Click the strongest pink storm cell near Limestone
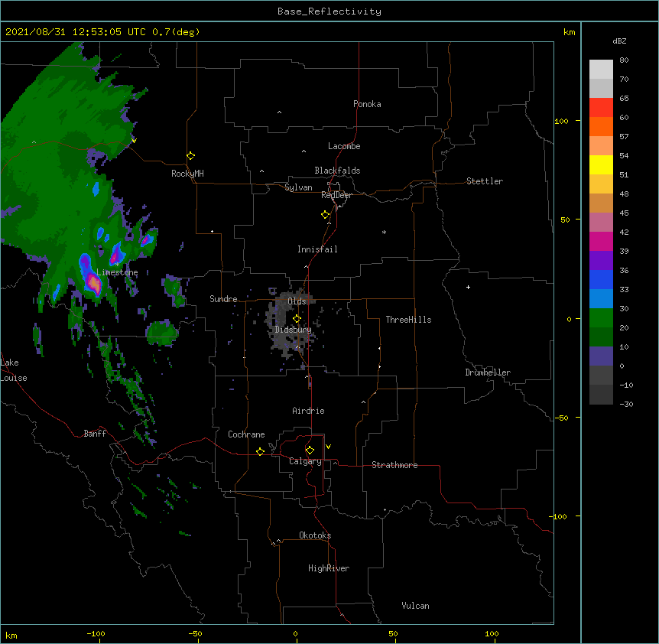The height and width of the screenshot is (644, 659). [x=94, y=283]
